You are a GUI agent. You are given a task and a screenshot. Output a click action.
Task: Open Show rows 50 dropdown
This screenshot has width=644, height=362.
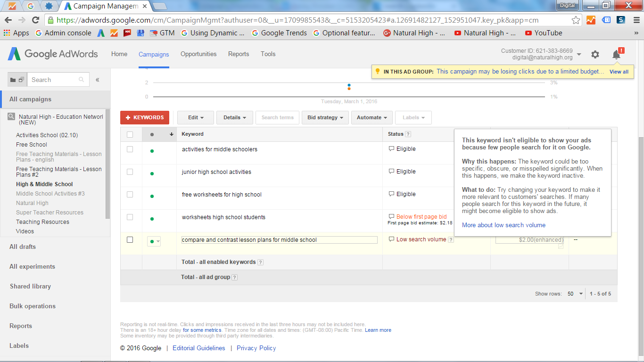tap(575, 294)
